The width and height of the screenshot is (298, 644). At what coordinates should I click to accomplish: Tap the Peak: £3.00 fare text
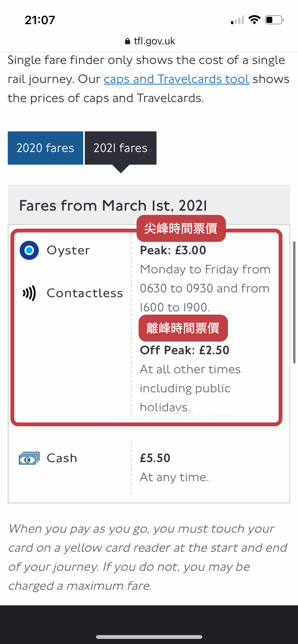(x=173, y=250)
